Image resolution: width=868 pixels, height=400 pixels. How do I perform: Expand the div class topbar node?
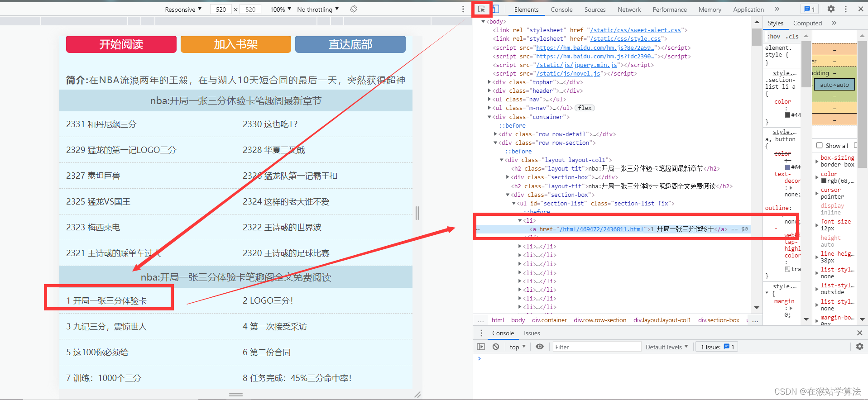[489, 82]
